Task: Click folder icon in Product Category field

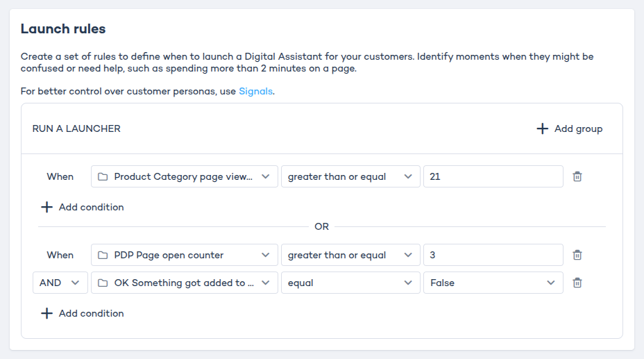Action: point(103,176)
